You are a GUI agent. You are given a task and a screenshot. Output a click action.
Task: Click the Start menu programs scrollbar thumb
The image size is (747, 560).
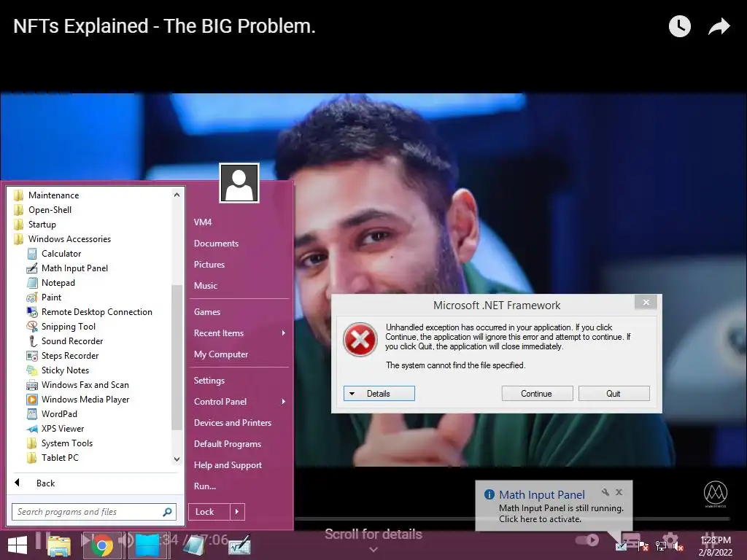tap(177, 357)
